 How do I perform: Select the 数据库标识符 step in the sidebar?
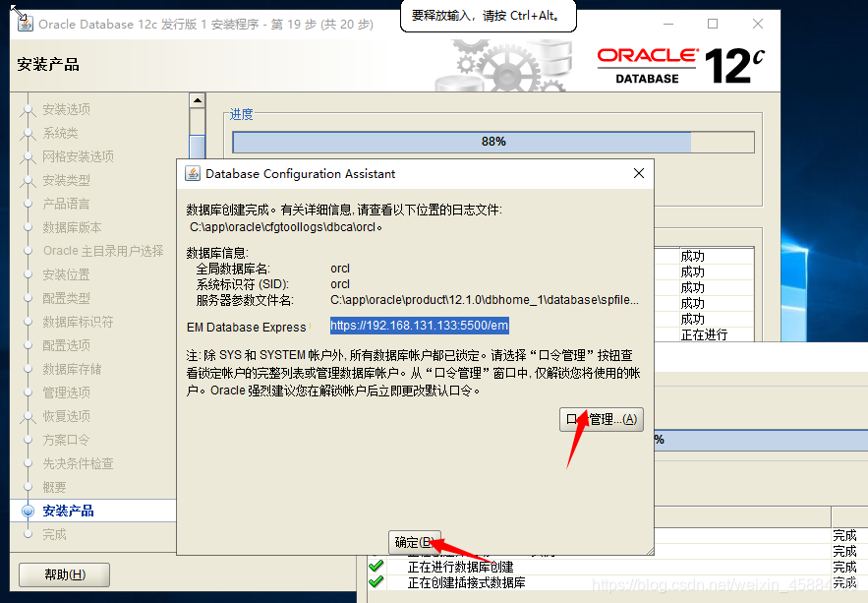click(78, 322)
